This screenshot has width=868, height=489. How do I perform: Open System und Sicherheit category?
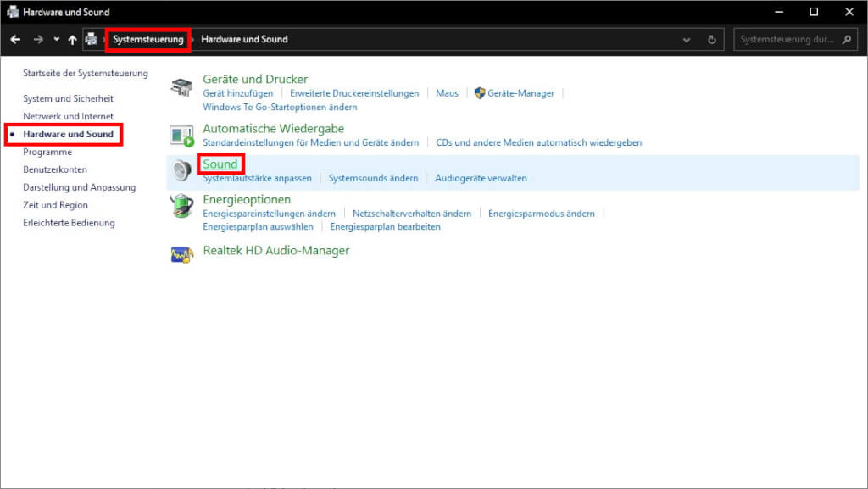point(68,98)
